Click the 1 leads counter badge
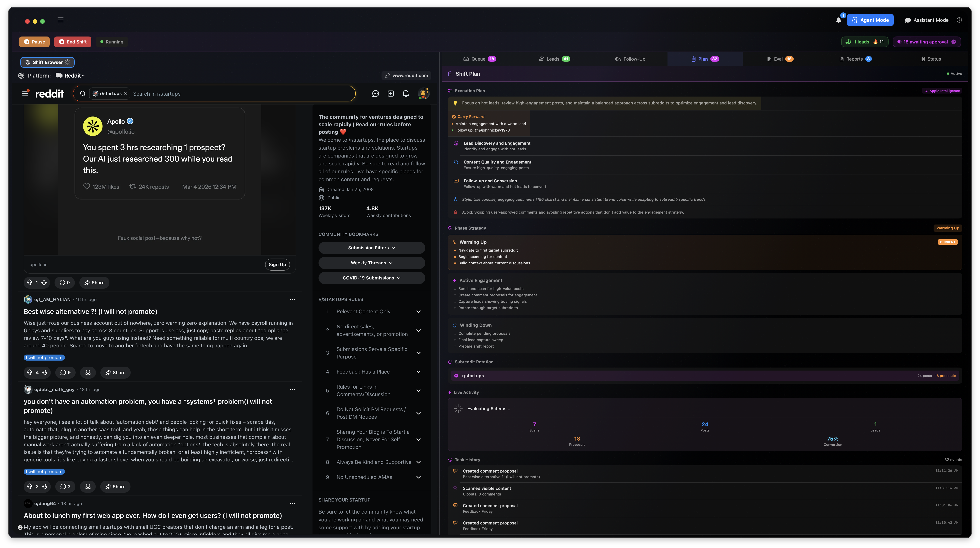The height and width of the screenshot is (548, 980). tap(864, 42)
